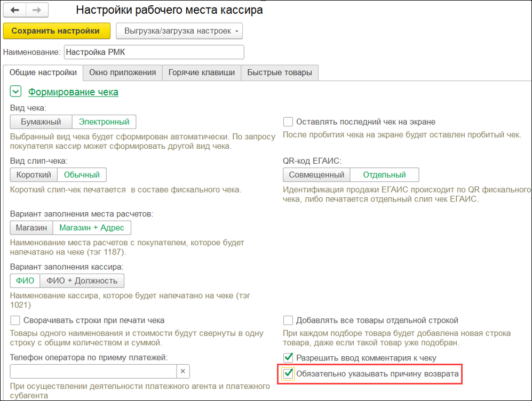Image resolution: width=532 pixels, height=401 pixels.
Task: Toggle Сворачивать строки при печати чека
Action: coord(15,320)
